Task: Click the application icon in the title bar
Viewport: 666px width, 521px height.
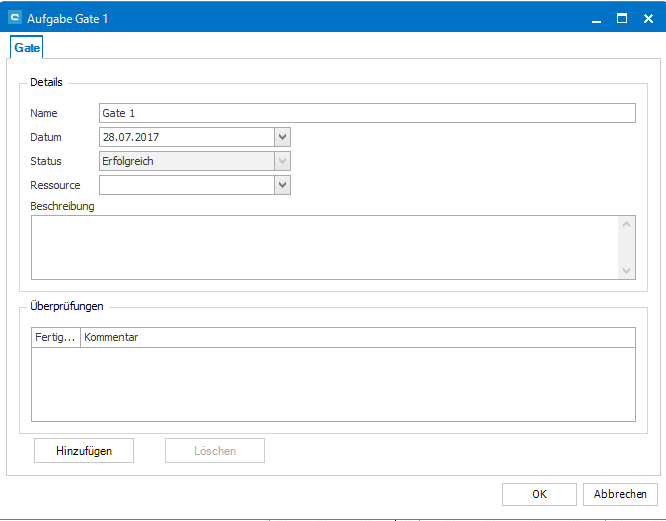Action: pos(15,18)
